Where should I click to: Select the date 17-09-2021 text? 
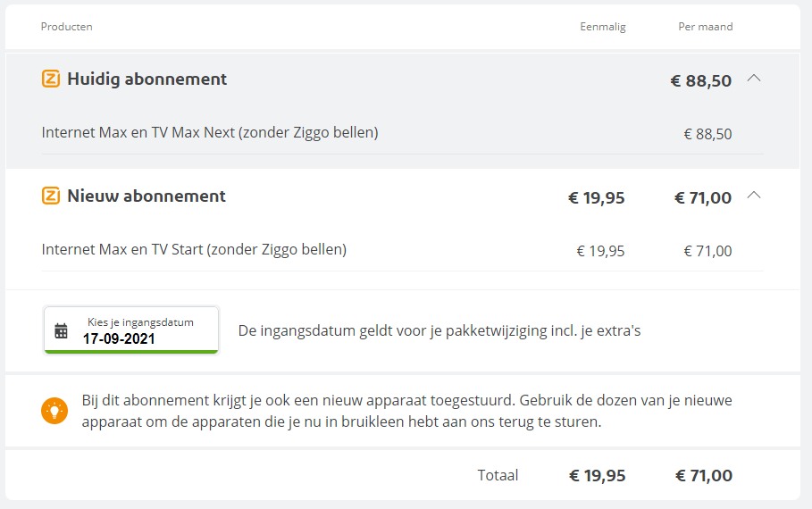[119, 338]
